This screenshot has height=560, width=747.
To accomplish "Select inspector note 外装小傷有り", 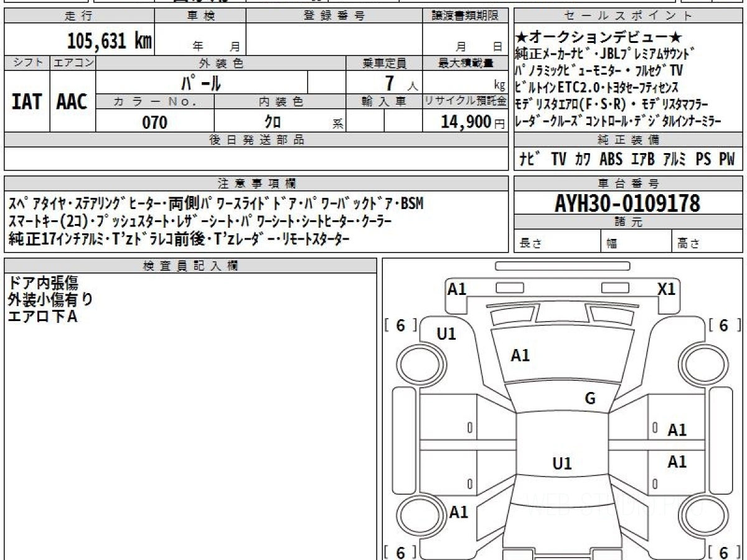I will [50, 300].
